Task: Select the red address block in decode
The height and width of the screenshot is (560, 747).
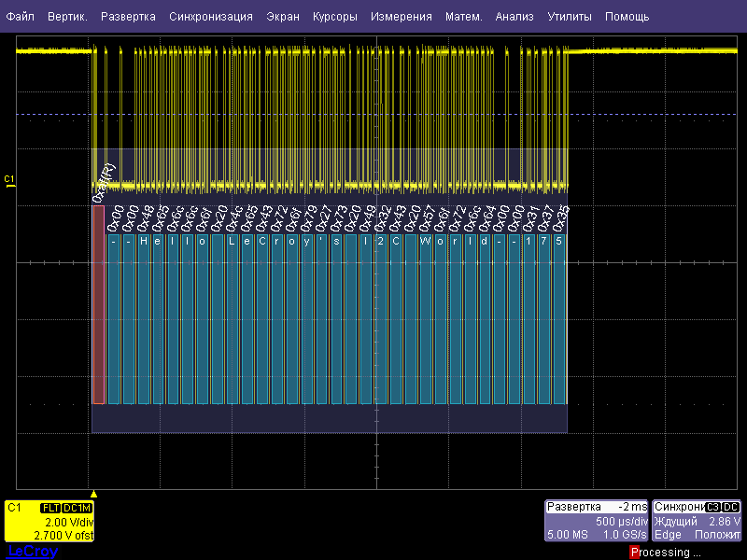Action: pos(98,305)
